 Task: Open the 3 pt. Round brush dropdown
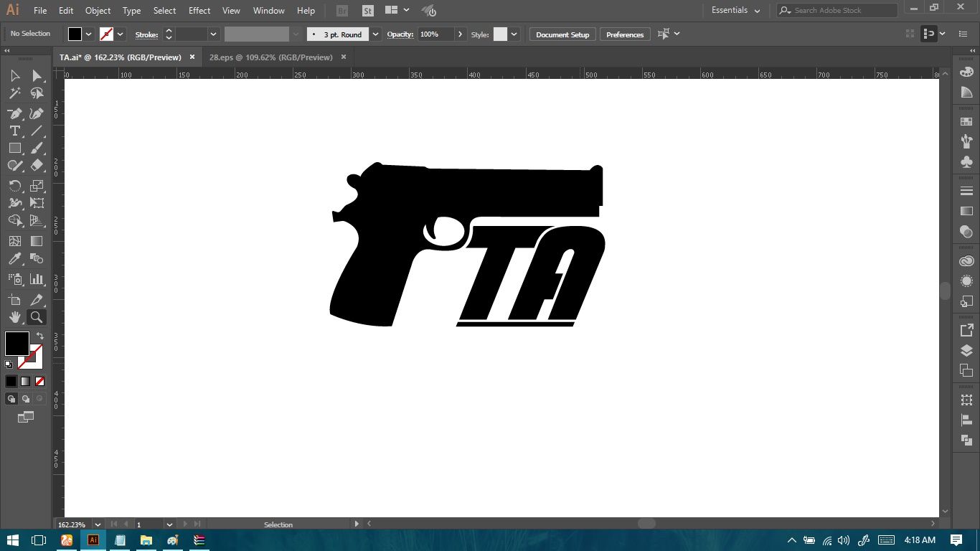tap(375, 34)
